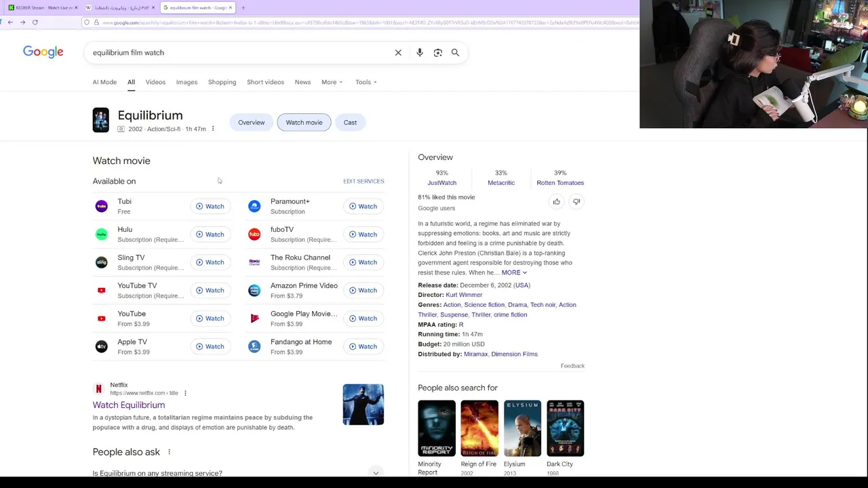Click the Cast chip
Image resolution: width=868 pixels, height=488 pixels.
click(x=350, y=123)
